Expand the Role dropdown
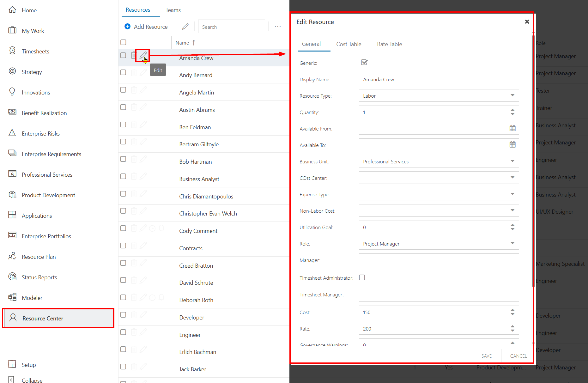Viewport: 588px width, 383px height. tap(512, 243)
